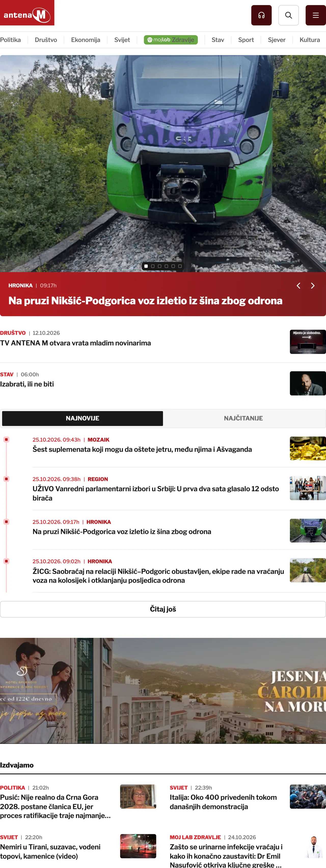
Task: Click the Mjesto je slobodno thumbnail
Action: [308, 342]
